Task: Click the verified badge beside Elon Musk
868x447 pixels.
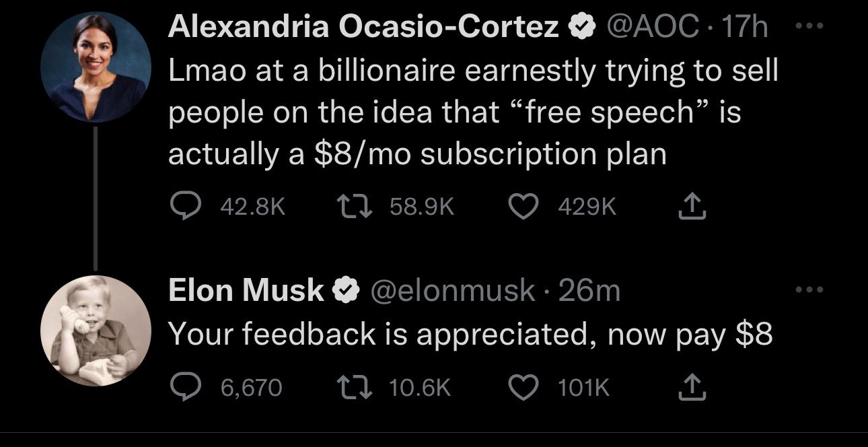Action: (x=343, y=290)
